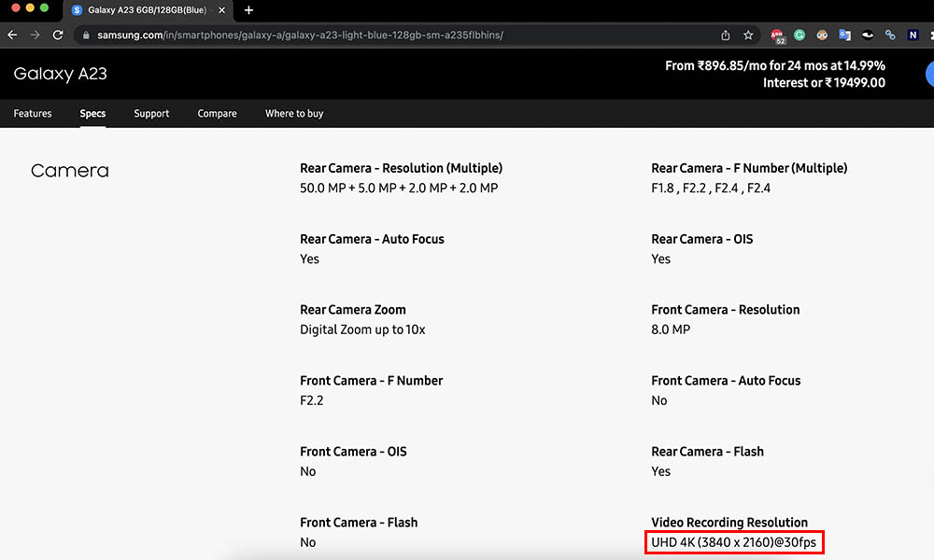This screenshot has height=560, width=934.
Task: Open a new browser tab with the plus button
Action: click(x=248, y=10)
